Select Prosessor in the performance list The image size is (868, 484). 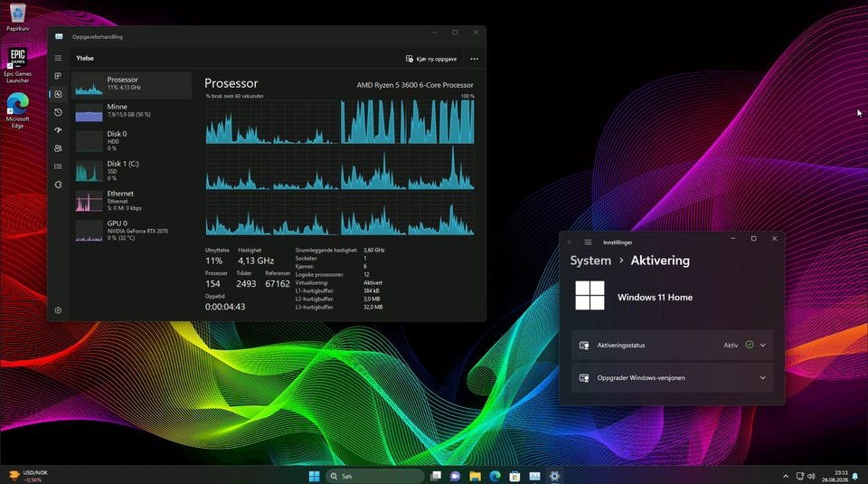click(x=132, y=85)
